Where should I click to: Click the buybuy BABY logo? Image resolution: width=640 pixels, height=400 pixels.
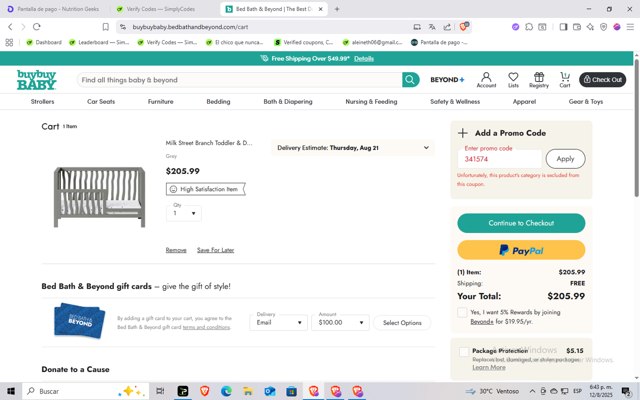coord(36,80)
